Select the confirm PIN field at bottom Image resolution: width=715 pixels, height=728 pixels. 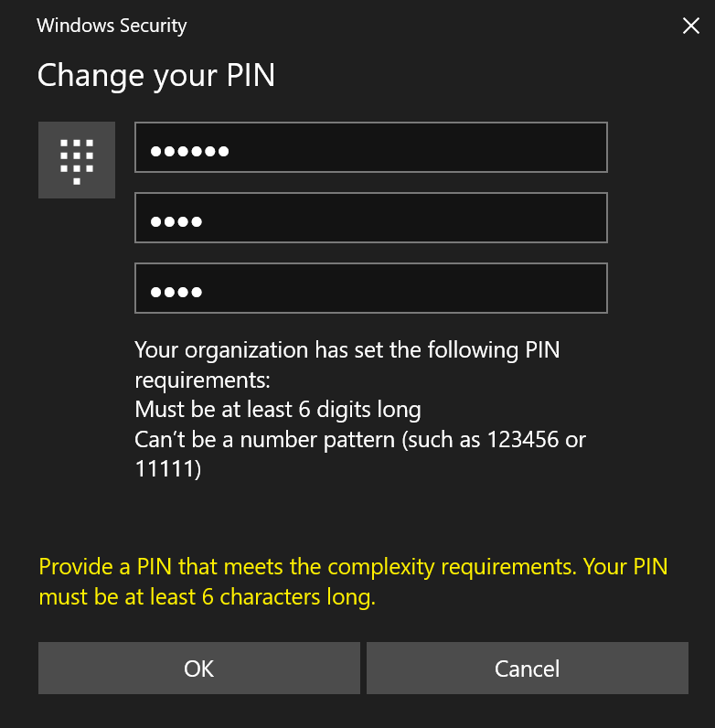click(x=370, y=288)
